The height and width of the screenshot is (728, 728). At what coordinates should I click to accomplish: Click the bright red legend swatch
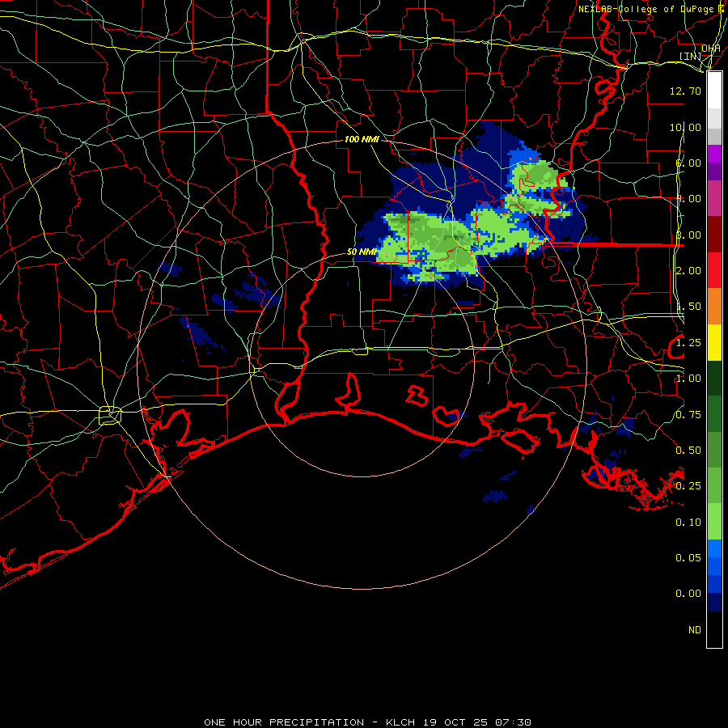[714, 270]
